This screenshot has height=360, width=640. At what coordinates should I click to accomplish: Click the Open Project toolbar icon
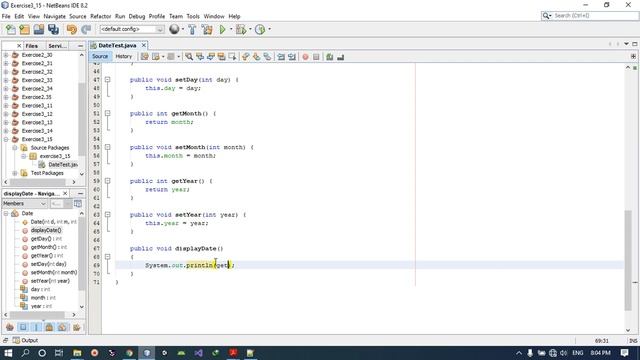[39, 29]
